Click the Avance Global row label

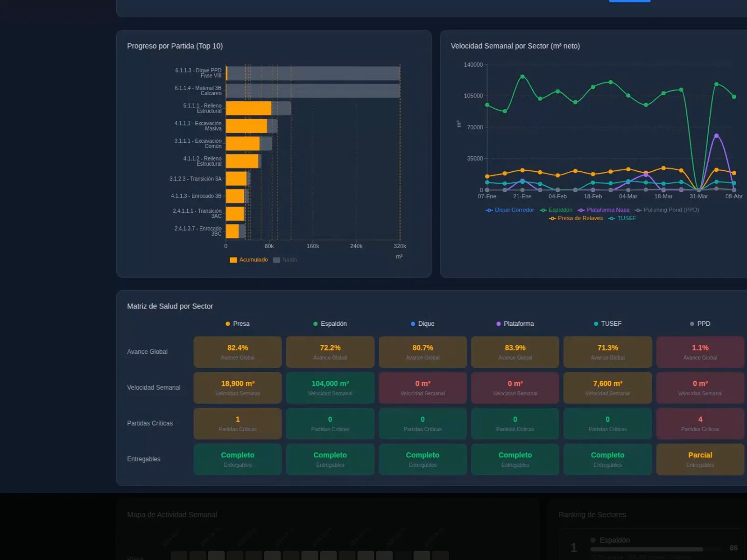point(147,352)
